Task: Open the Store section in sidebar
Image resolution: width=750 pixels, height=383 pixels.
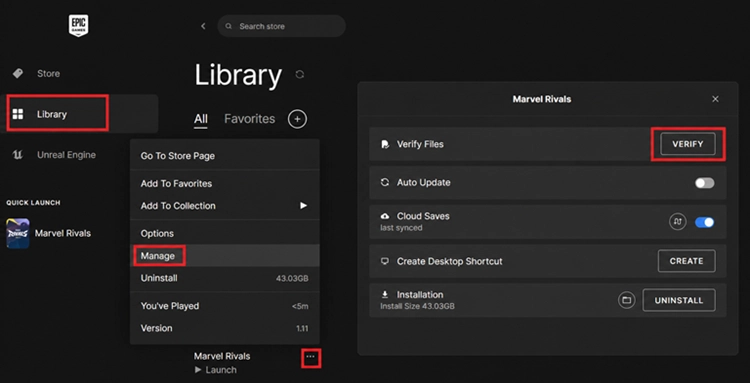Action: click(48, 74)
